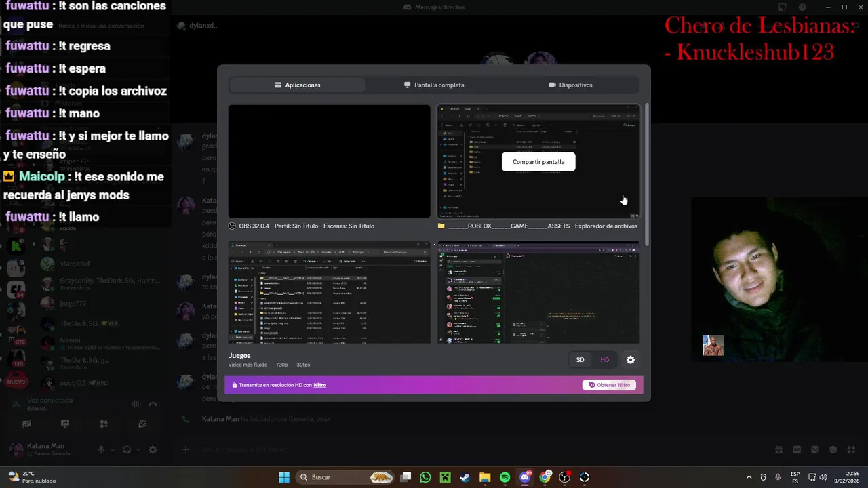The image size is (868, 488).
Task: Select the OBS 32.0.4 window thumbnail
Action: click(x=329, y=161)
